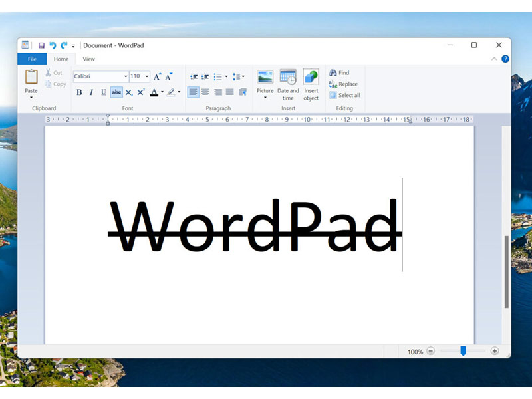Align text right
This screenshot has width=532, height=399.
click(x=218, y=92)
